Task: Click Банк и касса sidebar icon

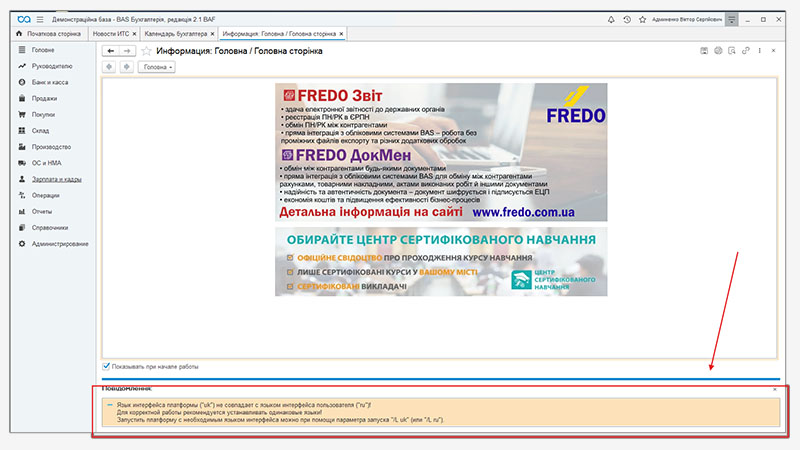Action: (22, 82)
